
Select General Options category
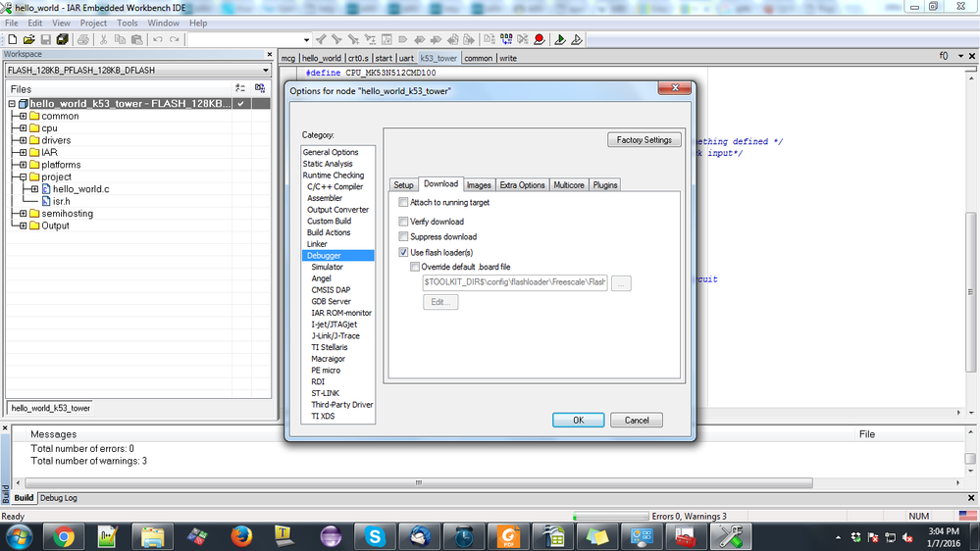331,152
